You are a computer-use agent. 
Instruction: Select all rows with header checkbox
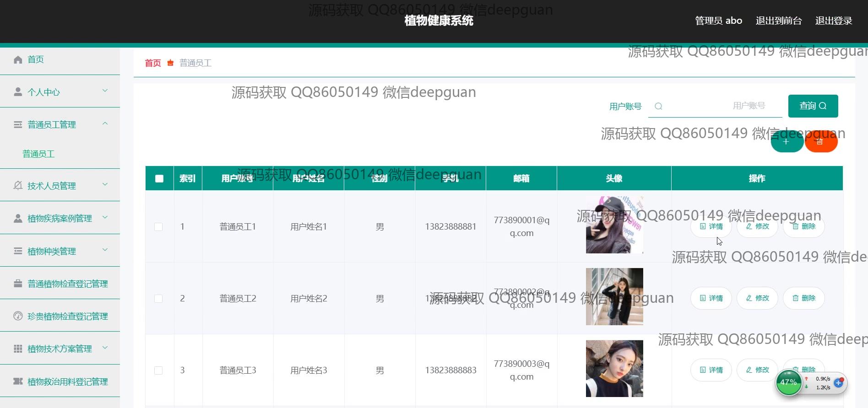159,178
